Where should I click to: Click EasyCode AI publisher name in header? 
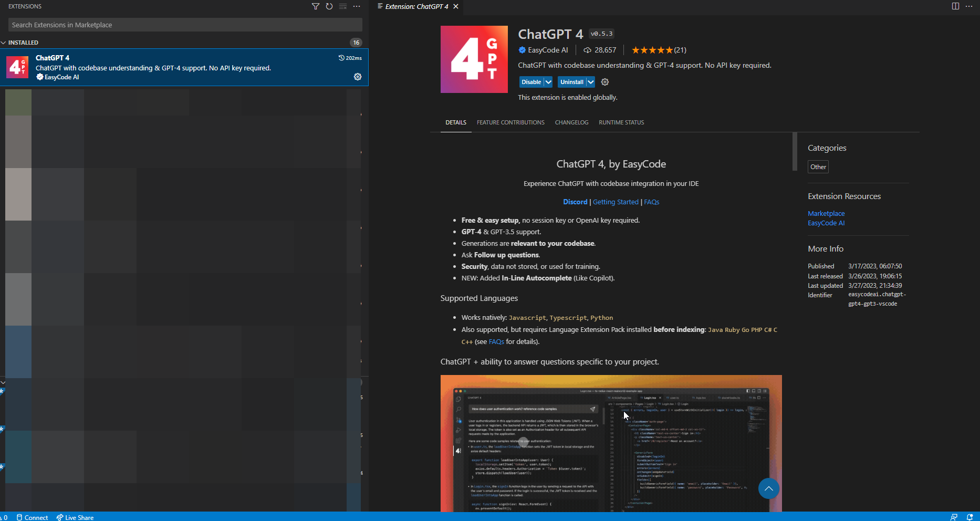(x=548, y=50)
